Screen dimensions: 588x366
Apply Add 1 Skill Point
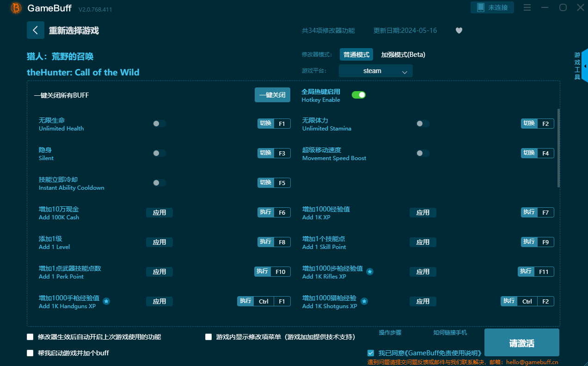point(423,242)
